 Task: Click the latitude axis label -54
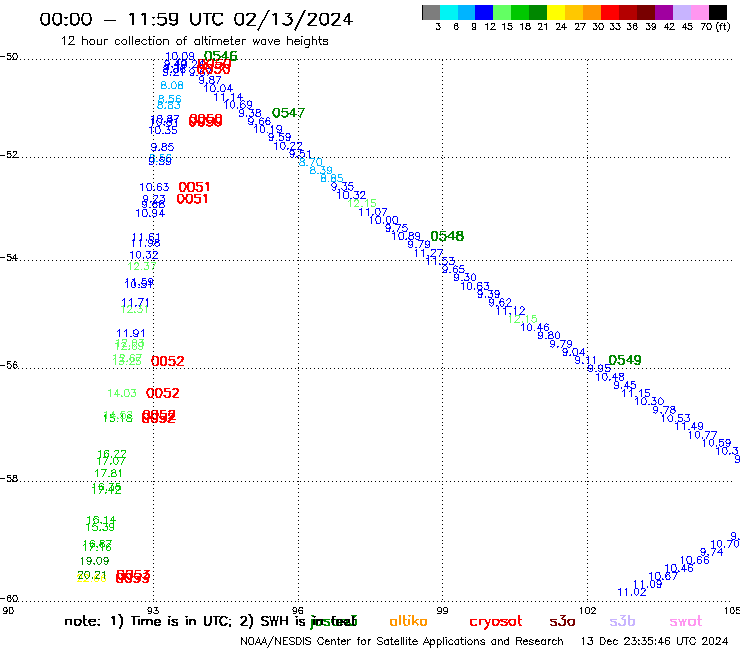9,258
